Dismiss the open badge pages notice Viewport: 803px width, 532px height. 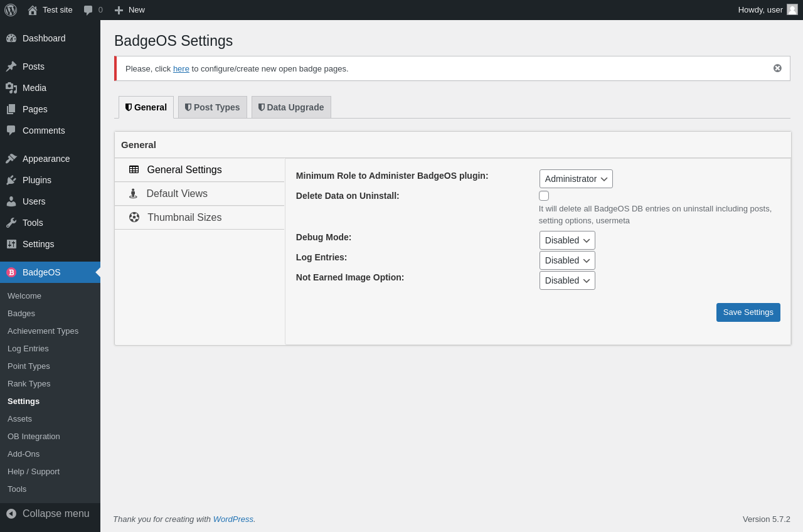coord(777,68)
